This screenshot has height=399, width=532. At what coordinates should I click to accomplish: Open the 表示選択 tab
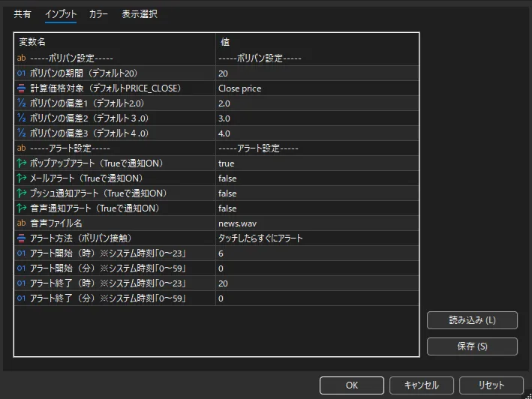140,14
